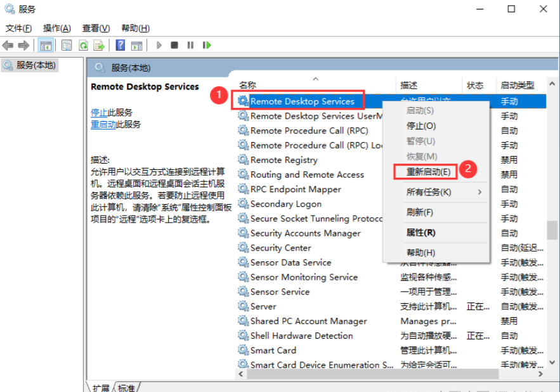Choose 重新启动(E) in context menu
Screen dimensions: 560x392
[436, 172]
